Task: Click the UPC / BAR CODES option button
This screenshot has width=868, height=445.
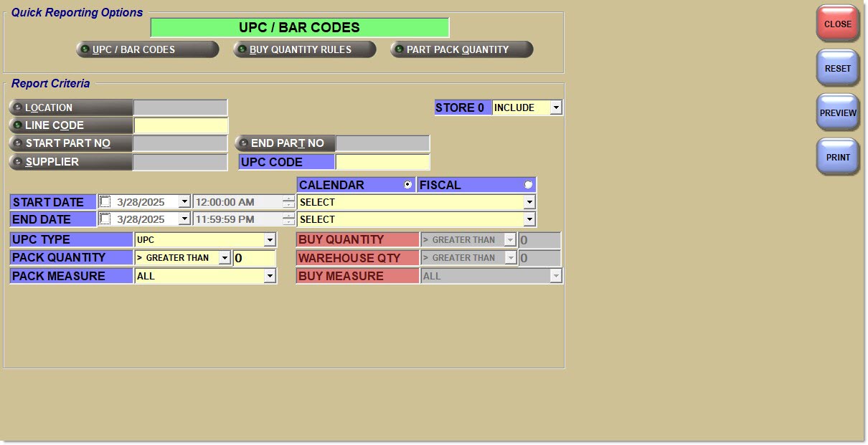Action: [147, 49]
